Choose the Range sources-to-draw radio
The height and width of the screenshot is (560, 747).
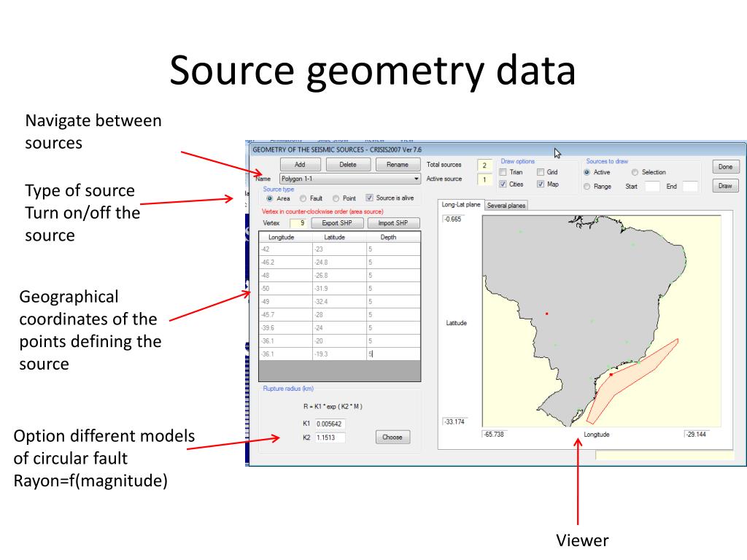(587, 187)
